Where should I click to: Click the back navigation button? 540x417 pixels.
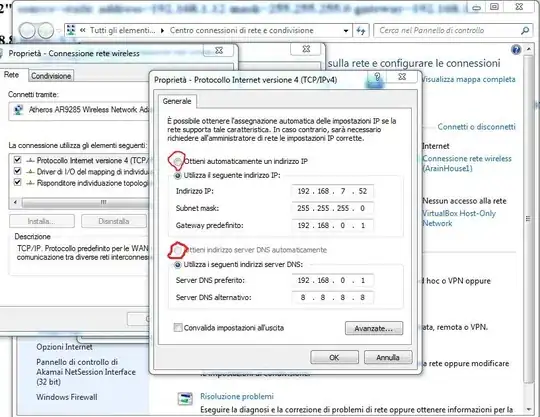coord(27,31)
